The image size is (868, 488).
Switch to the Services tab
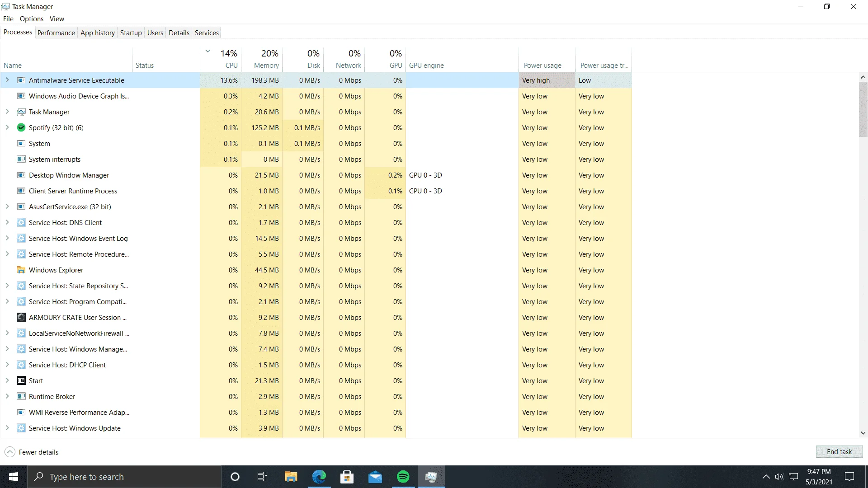pyautogui.click(x=207, y=33)
